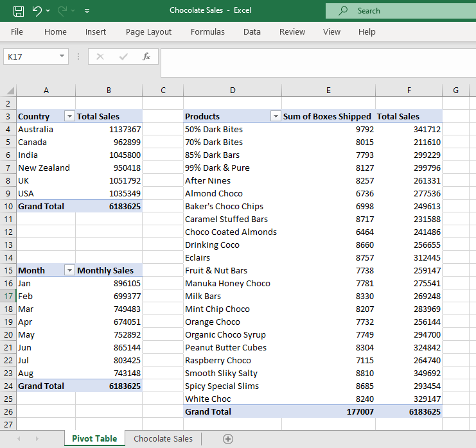The height and width of the screenshot is (448, 476).
Task: Open the Redo history dropdown arrow
Action: pyautogui.click(x=73, y=11)
